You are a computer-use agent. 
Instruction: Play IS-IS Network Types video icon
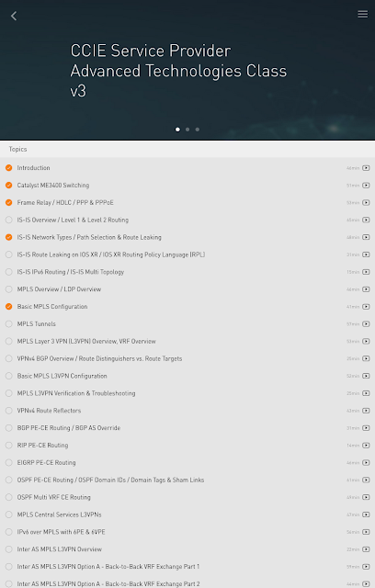(x=366, y=237)
